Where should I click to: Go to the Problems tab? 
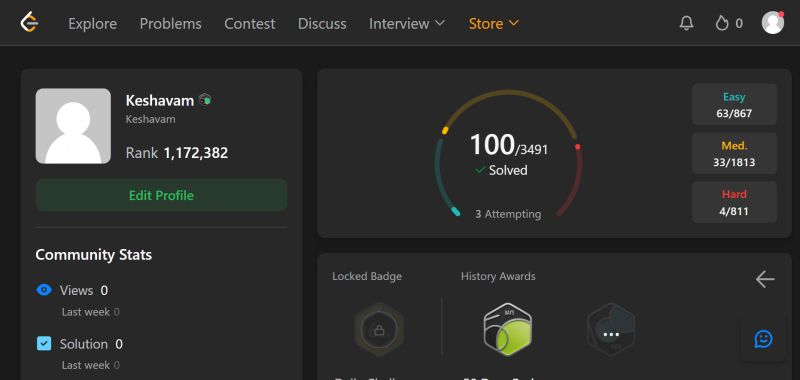[170, 23]
